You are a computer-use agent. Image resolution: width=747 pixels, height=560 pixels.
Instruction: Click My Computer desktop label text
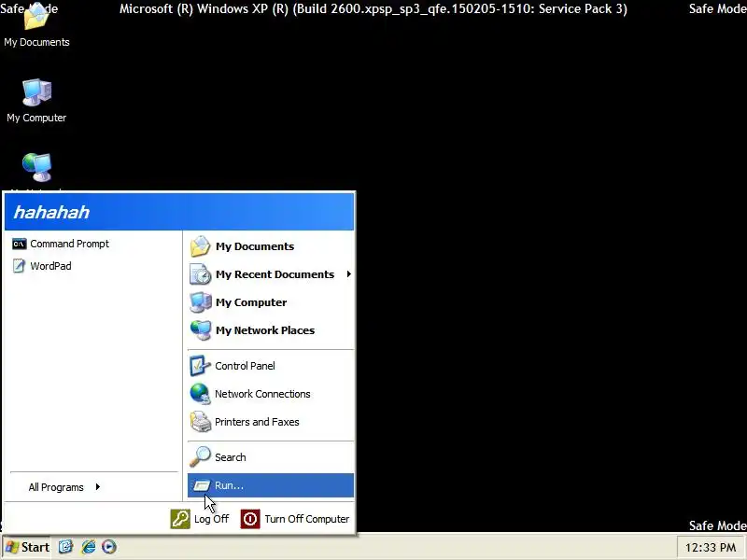click(x=36, y=118)
